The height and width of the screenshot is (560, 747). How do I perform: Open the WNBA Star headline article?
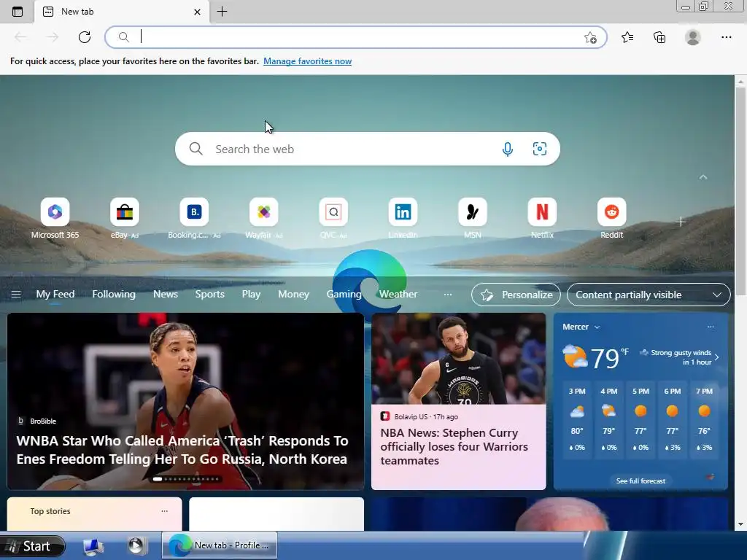click(x=182, y=449)
